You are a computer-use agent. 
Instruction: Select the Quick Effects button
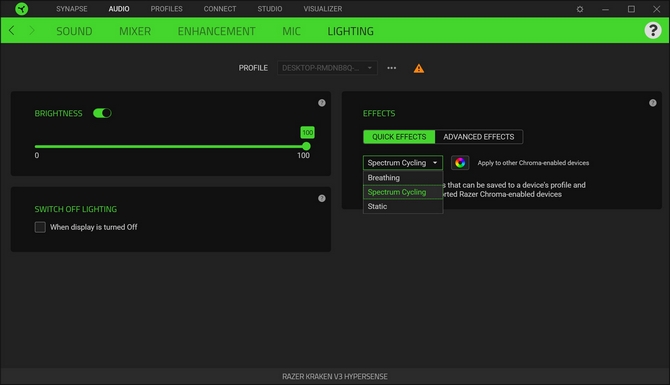click(399, 137)
